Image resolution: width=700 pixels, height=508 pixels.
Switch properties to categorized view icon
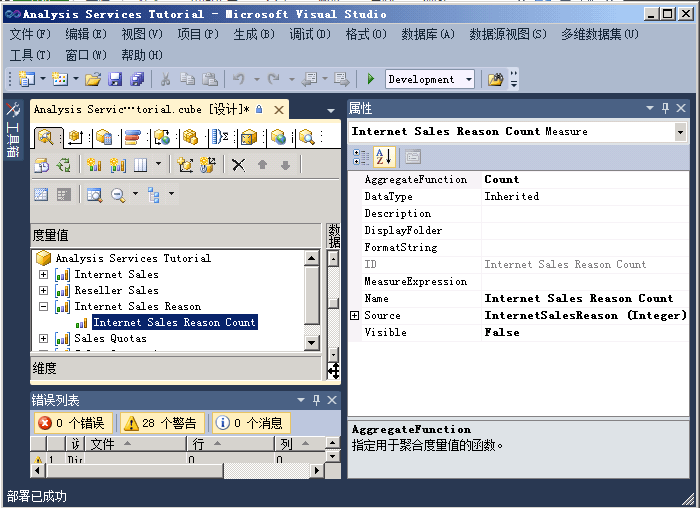coord(362,156)
